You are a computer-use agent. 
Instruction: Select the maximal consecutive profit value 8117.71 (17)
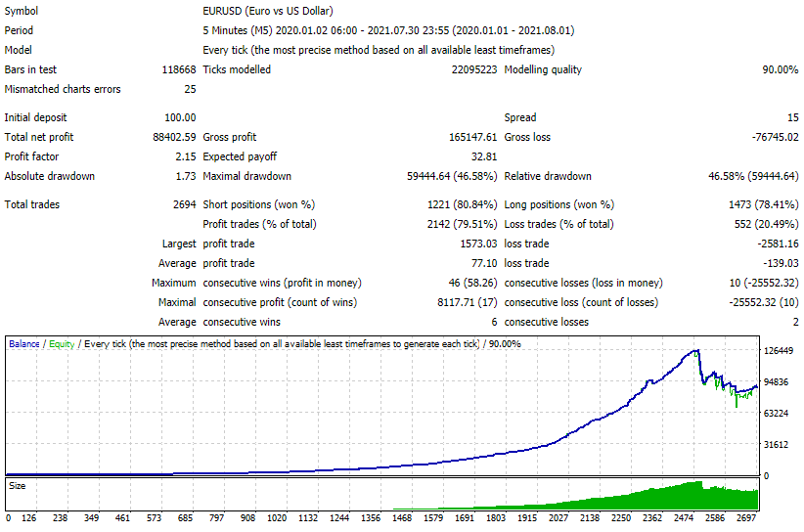coord(468,302)
